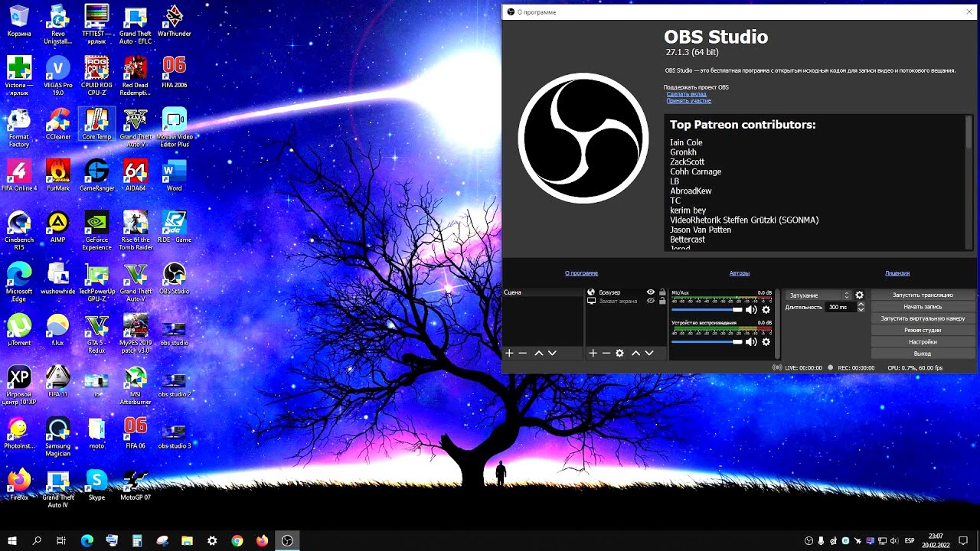Viewport: 980px width, 551px height.
Task: Open the notification center in the taskbar
Action: [x=964, y=540]
